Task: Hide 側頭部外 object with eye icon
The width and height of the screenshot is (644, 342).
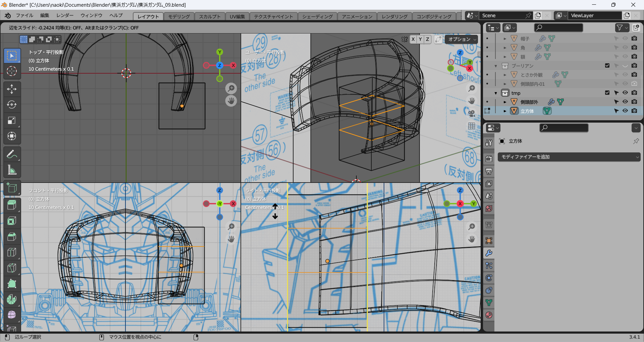Action: click(x=625, y=102)
